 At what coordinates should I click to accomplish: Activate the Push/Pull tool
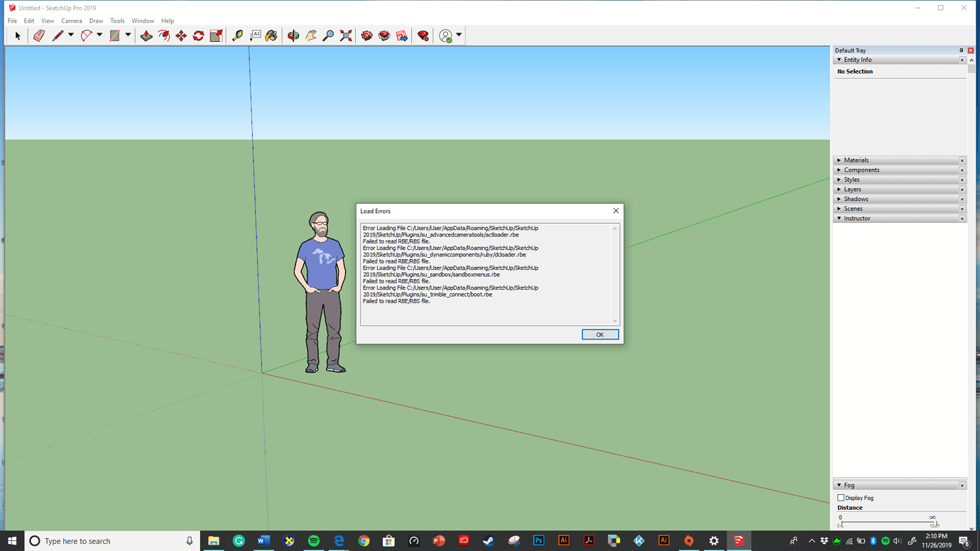(146, 36)
